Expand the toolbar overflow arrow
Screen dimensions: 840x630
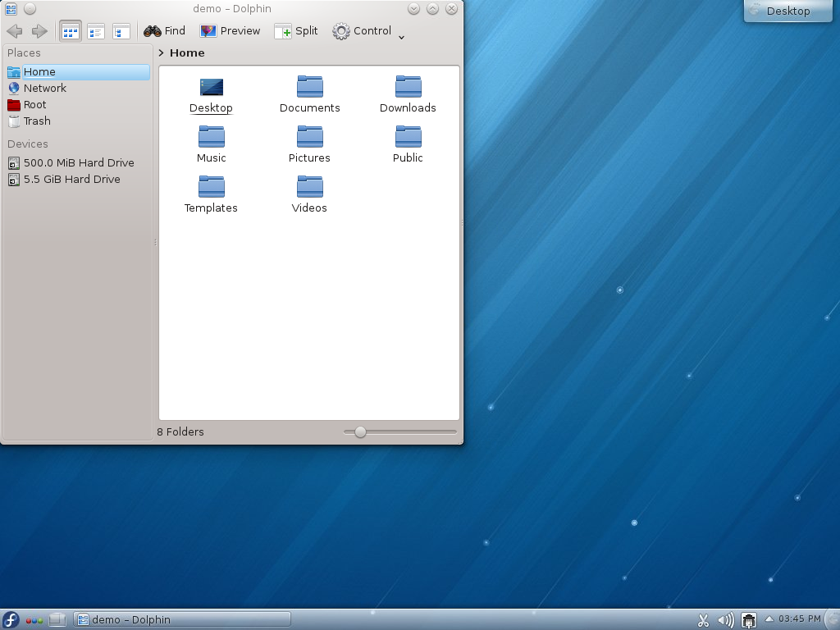pyautogui.click(x=401, y=37)
